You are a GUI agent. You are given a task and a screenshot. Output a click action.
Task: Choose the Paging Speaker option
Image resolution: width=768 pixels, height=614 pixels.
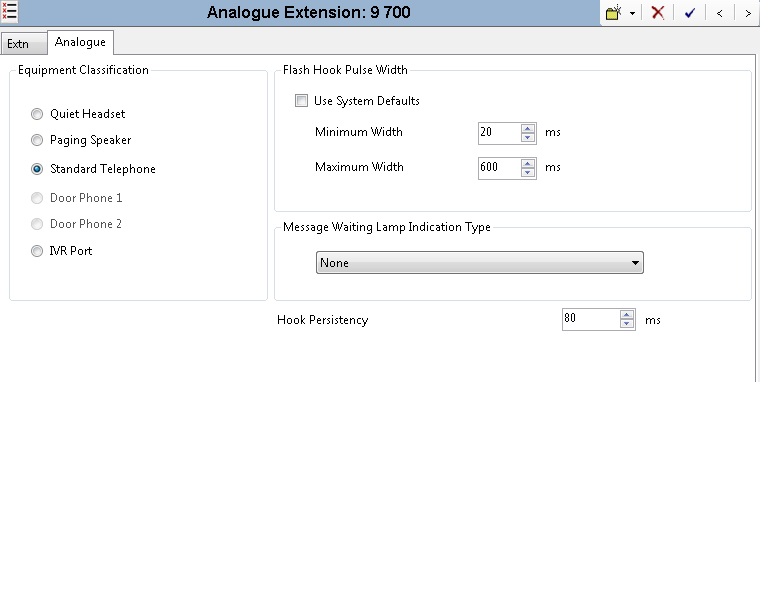click(x=37, y=141)
